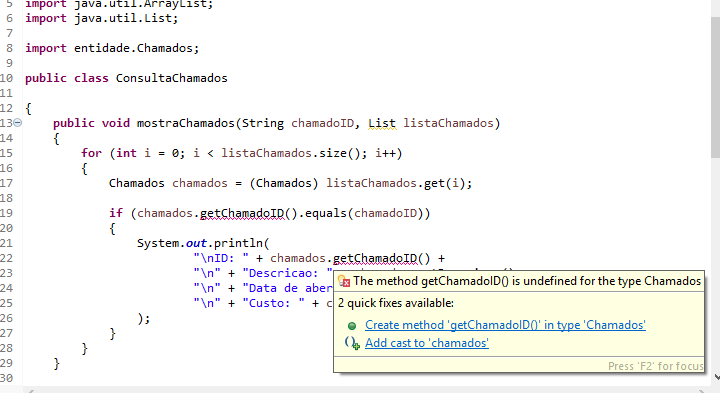Click "Add cast to 'chamados'" quick fix

427,343
